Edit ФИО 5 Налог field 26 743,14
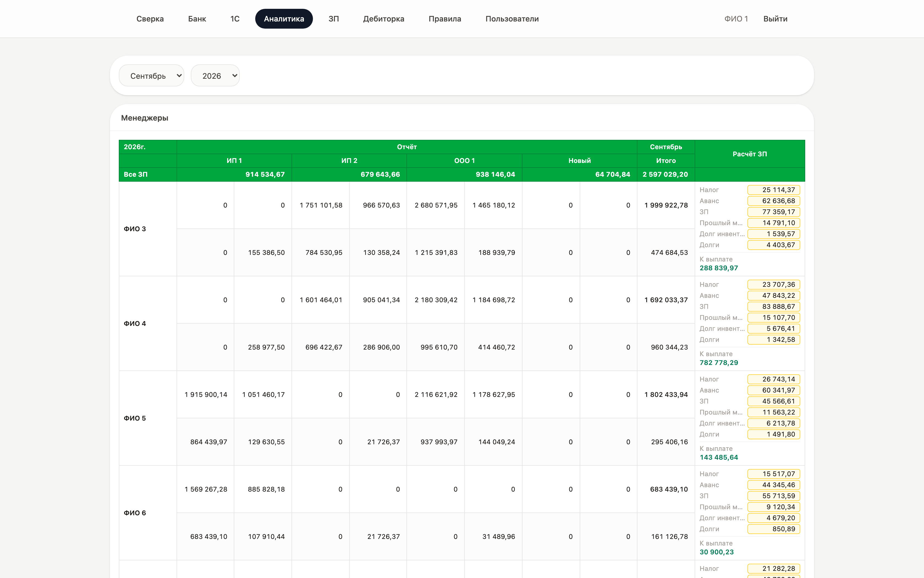 click(774, 379)
